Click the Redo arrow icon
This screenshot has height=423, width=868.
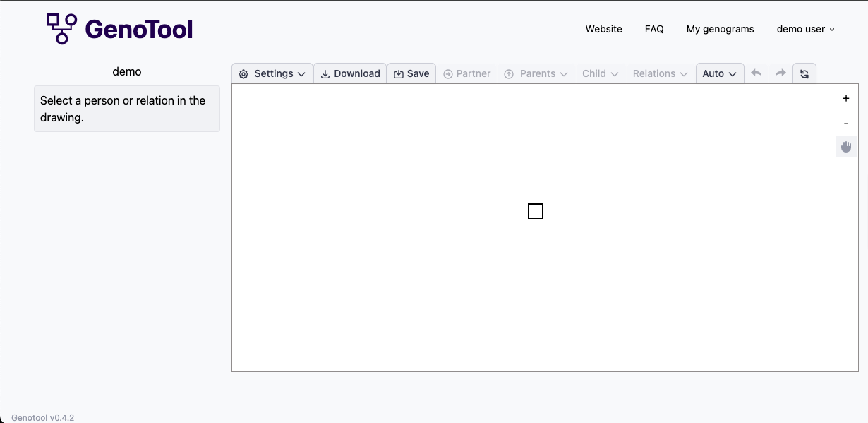pos(780,73)
